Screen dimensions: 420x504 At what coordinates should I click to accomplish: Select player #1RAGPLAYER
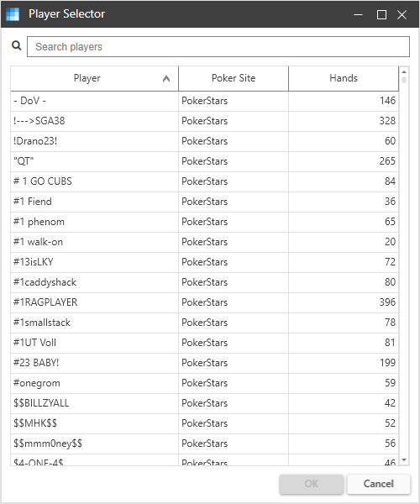coord(204,302)
